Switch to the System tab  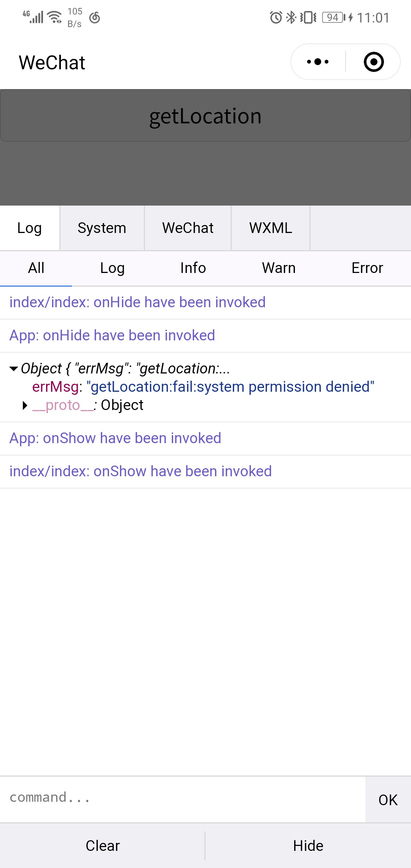[x=102, y=228]
